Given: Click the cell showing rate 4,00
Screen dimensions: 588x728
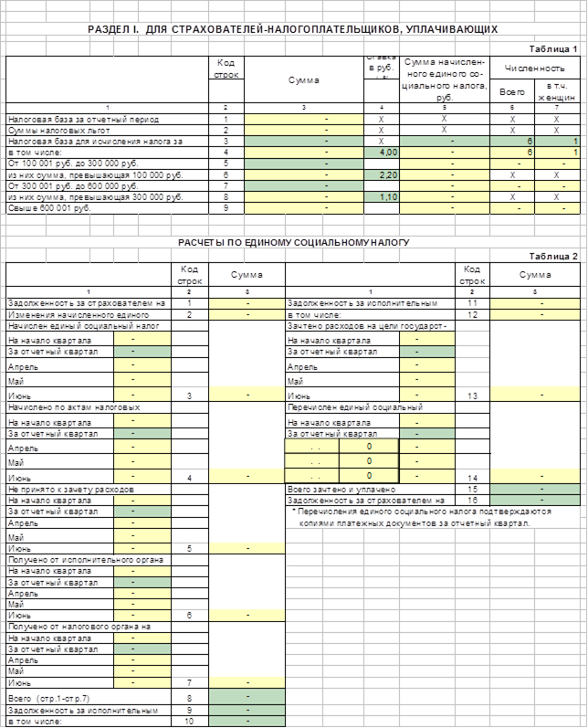Looking at the screenshot, I should click(x=382, y=153).
